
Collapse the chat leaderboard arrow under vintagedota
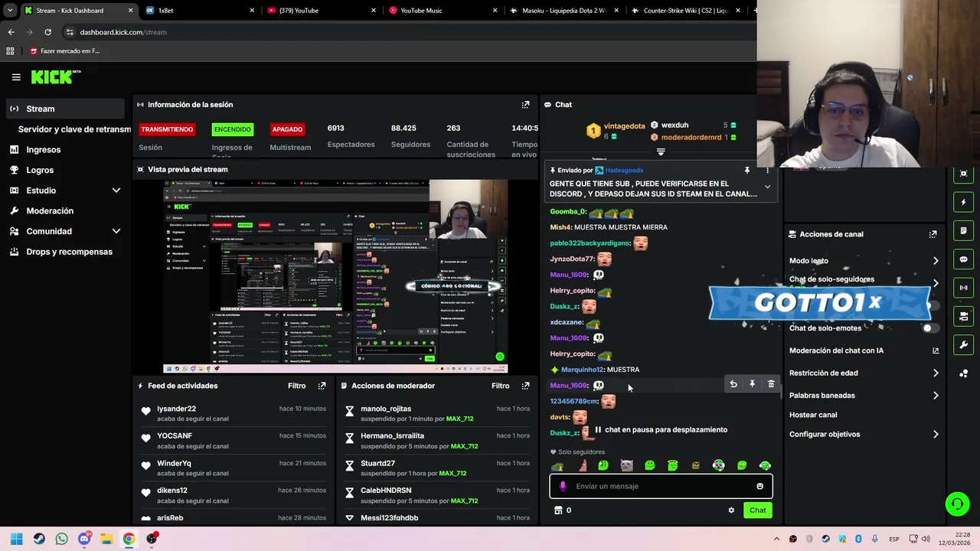[661, 152]
